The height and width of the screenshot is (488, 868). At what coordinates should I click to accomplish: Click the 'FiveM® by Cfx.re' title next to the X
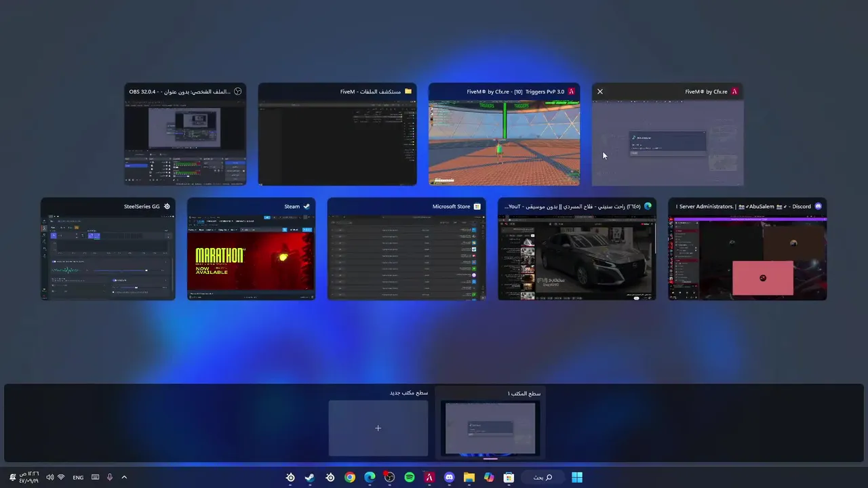coord(706,91)
